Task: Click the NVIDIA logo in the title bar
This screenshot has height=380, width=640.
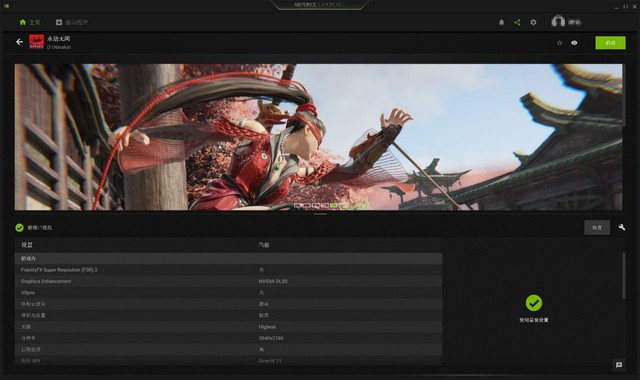Action: click(x=6, y=6)
